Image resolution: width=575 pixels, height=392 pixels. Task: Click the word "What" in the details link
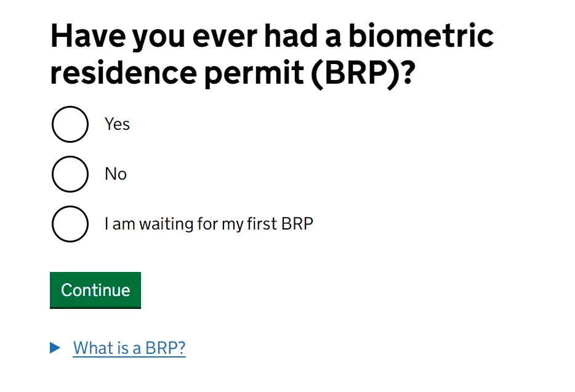point(92,348)
